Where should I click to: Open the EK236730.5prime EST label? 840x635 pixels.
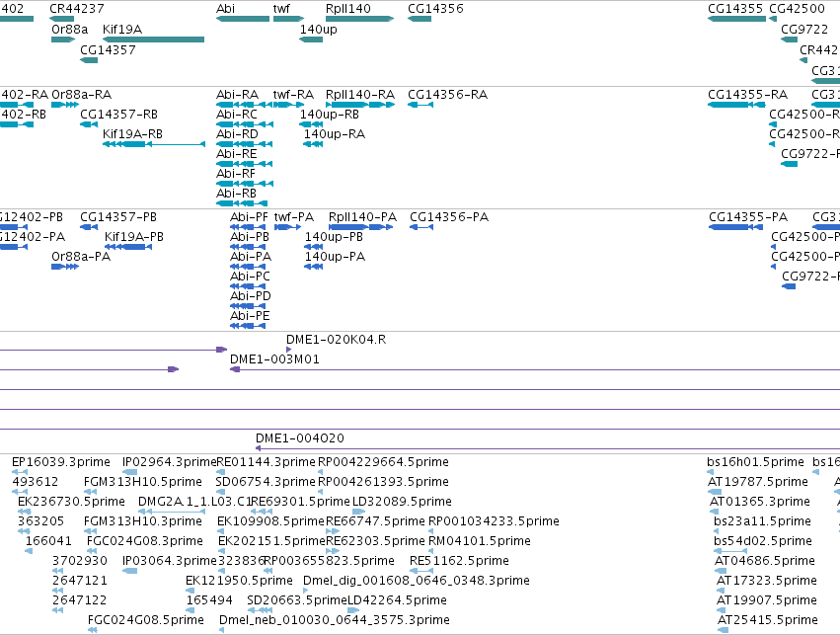pos(71,502)
